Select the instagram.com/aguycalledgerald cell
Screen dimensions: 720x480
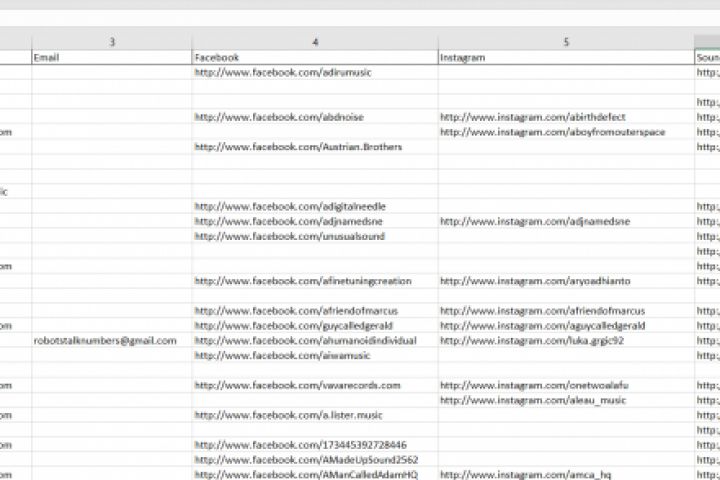point(566,326)
